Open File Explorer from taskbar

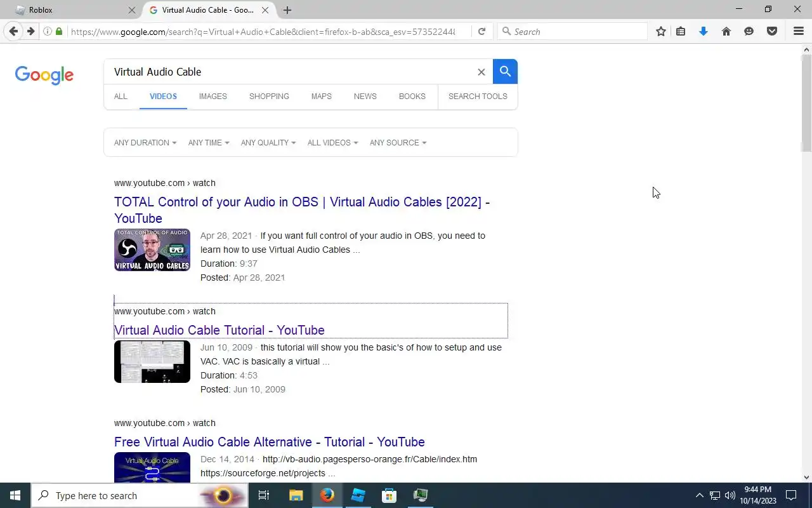(x=296, y=495)
